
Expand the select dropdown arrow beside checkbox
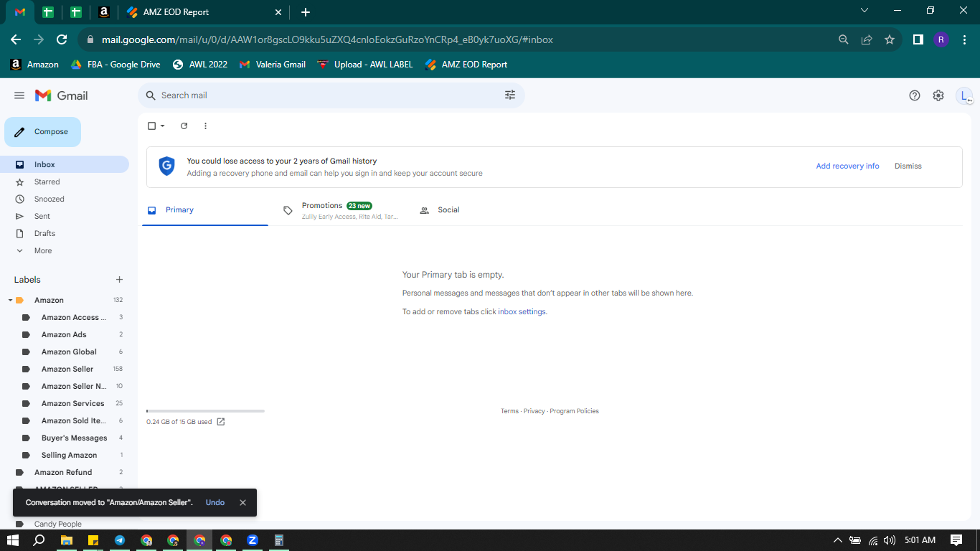click(162, 126)
